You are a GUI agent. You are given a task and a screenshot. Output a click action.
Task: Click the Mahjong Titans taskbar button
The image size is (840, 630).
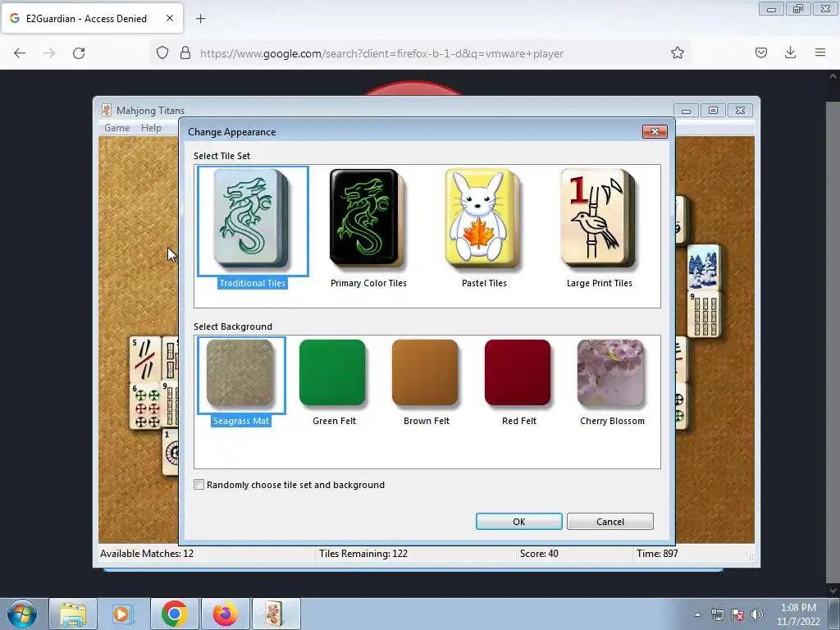[x=276, y=614]
